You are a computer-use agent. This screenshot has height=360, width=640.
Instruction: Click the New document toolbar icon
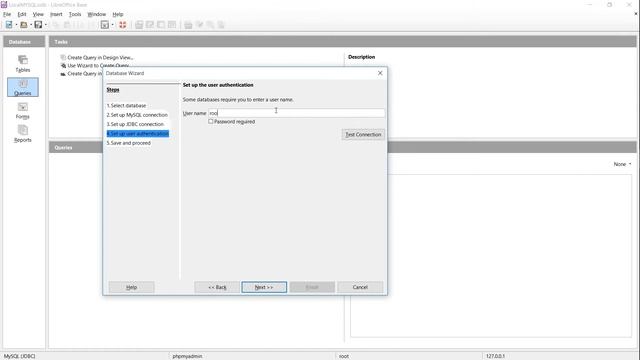point(9,25)
